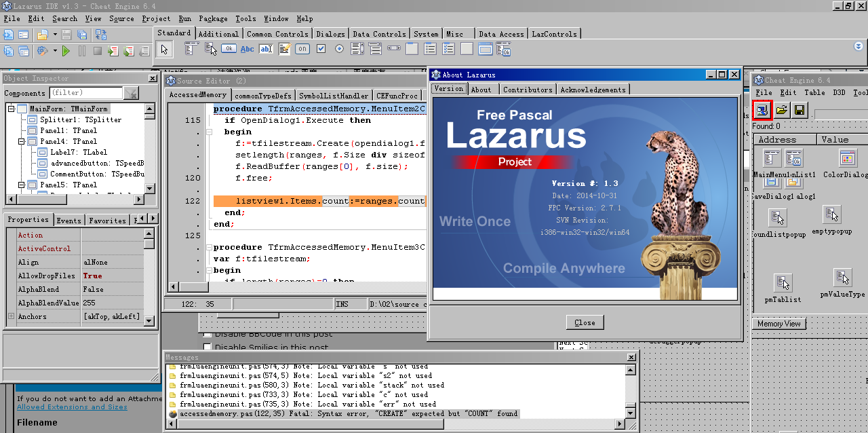Select the pmTablist popup menu component

(783, 283)
